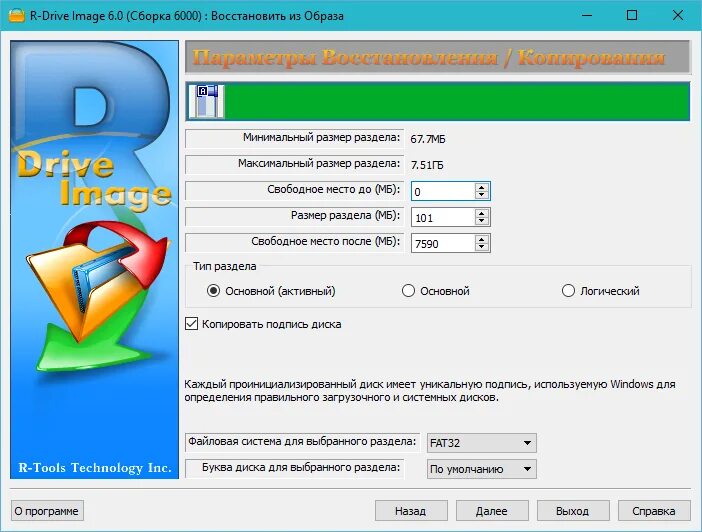Increase Свободное место после value with up arrow
Screen dimensions: 702x532
coord(481,239)
